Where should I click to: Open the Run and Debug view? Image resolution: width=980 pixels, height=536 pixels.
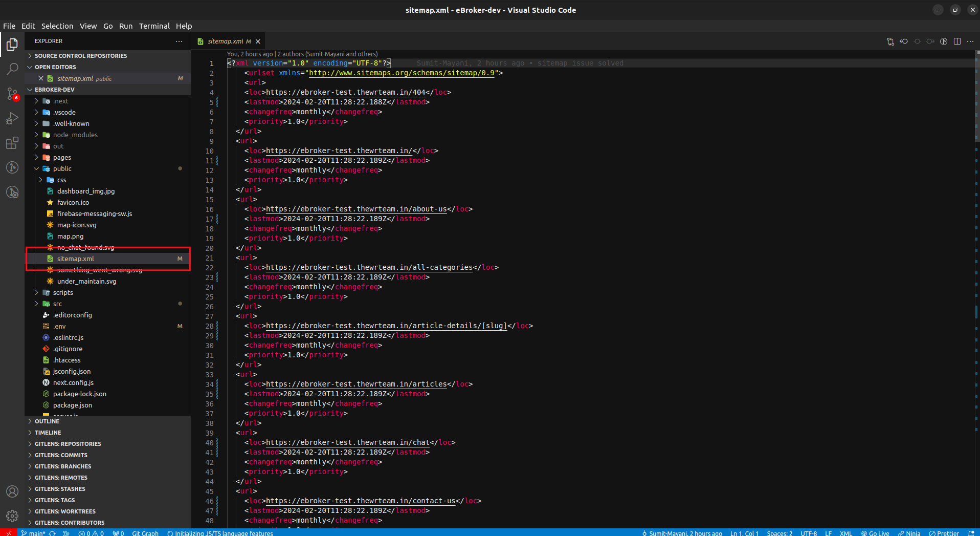[x=12, y=119]
